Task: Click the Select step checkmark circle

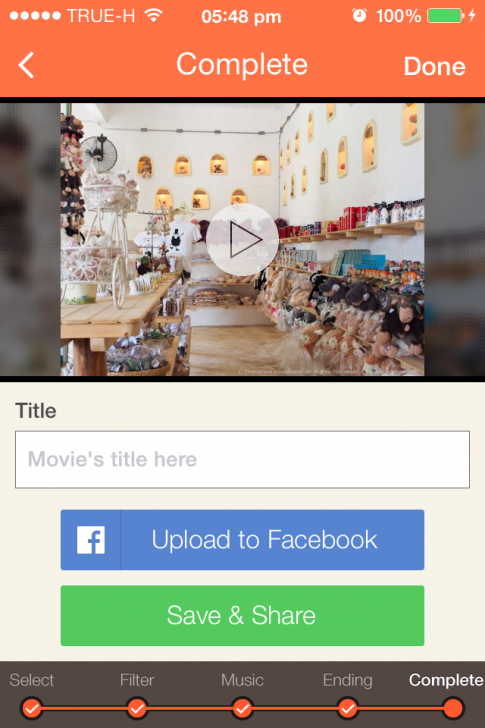Action: point(32,708)
